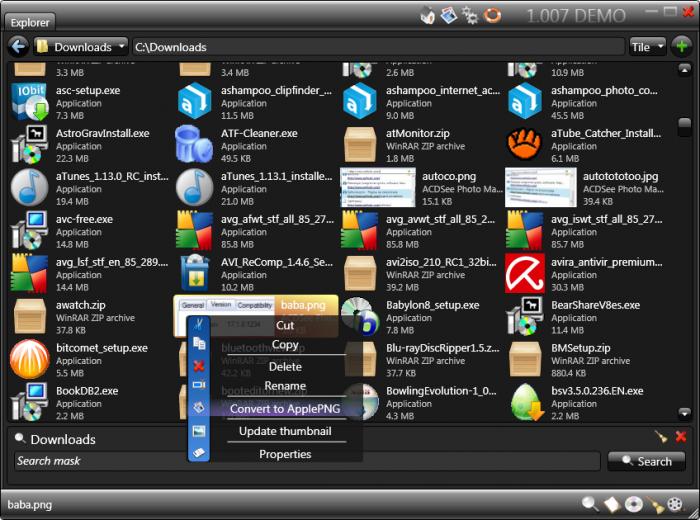Click the picture frame icon in title bar
This screenshot has width=700, height=520.
pyautogui.click(x=449, y=16)
